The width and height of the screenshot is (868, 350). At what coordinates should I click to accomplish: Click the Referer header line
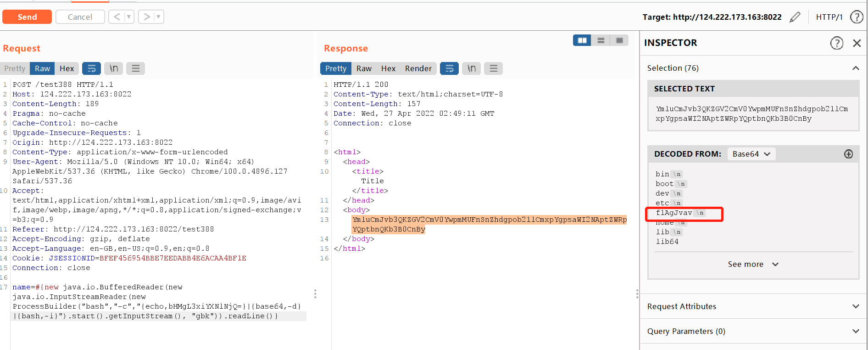tap(113, 229)
